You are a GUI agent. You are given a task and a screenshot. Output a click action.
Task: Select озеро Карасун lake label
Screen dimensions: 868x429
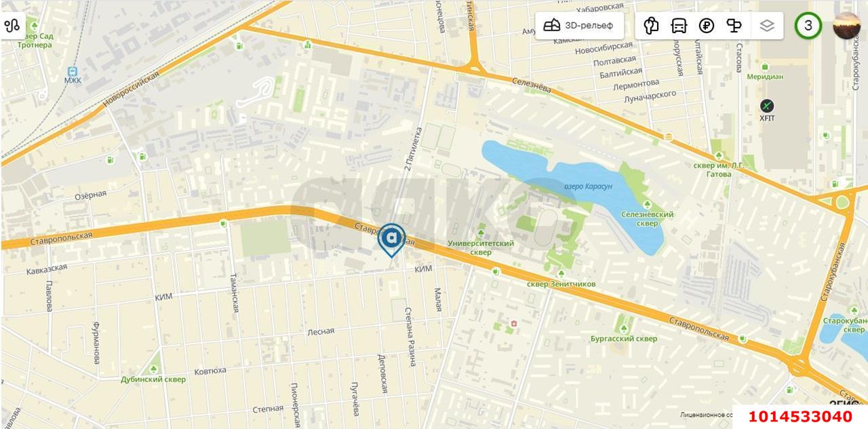click(x=588, y=186)
